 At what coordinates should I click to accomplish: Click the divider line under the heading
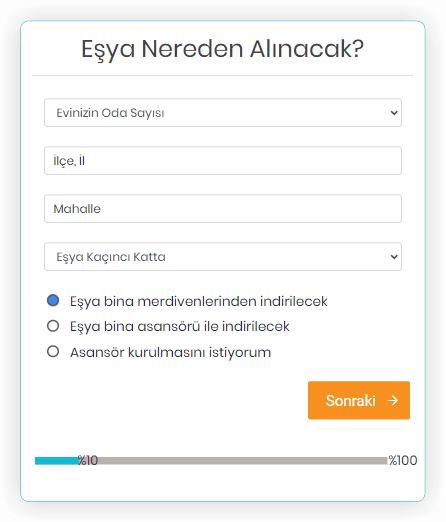222,76
